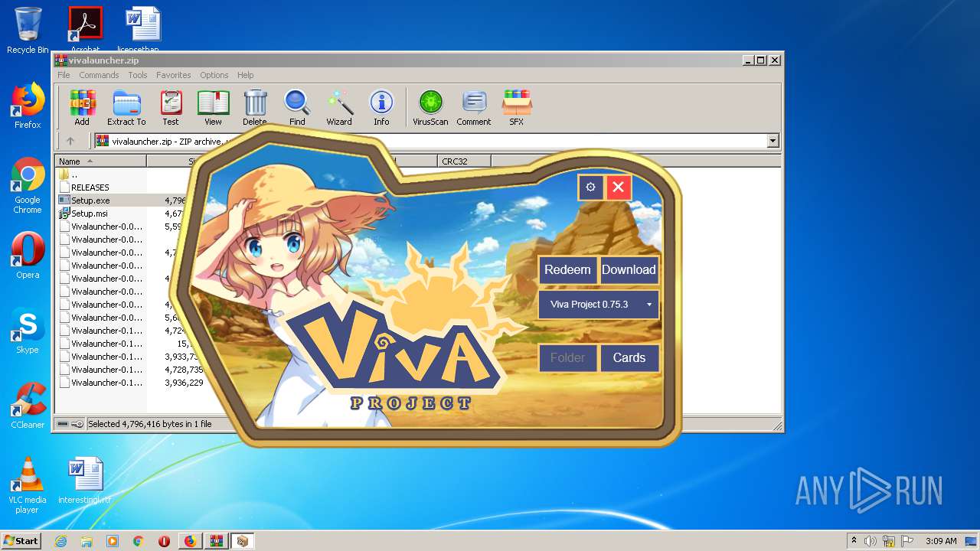Close the Viva launcher with red X
The height and width of the screenshot is (551, 980).
619,187
